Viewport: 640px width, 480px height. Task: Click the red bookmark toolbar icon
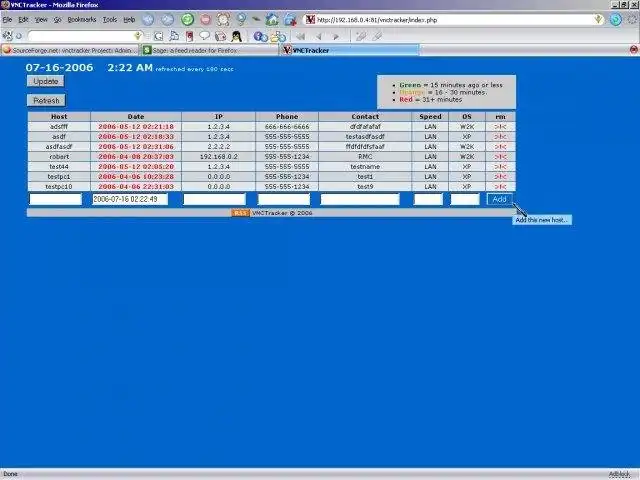pos(189,36)
